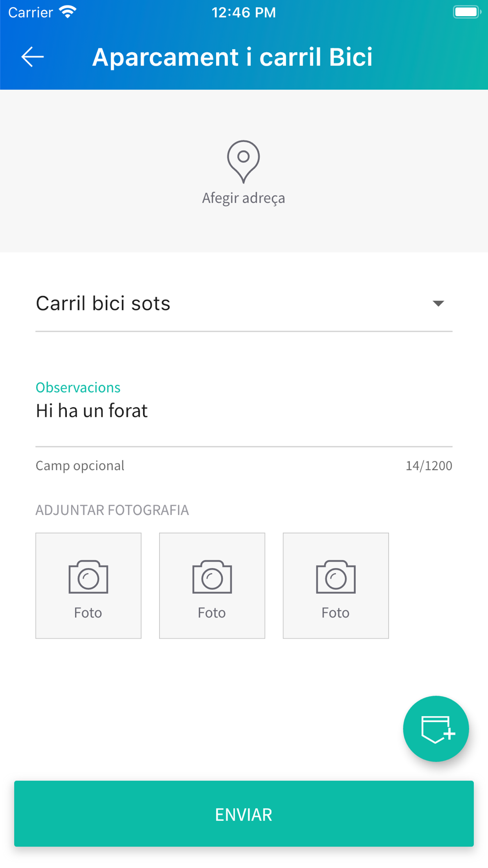Add the second Foto attachment

(212, 586)
